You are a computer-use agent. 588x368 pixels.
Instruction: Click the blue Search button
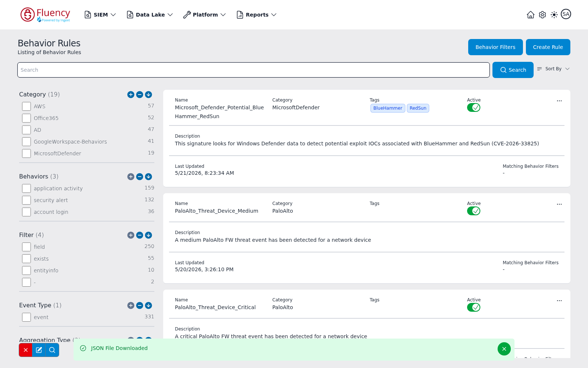513,70
